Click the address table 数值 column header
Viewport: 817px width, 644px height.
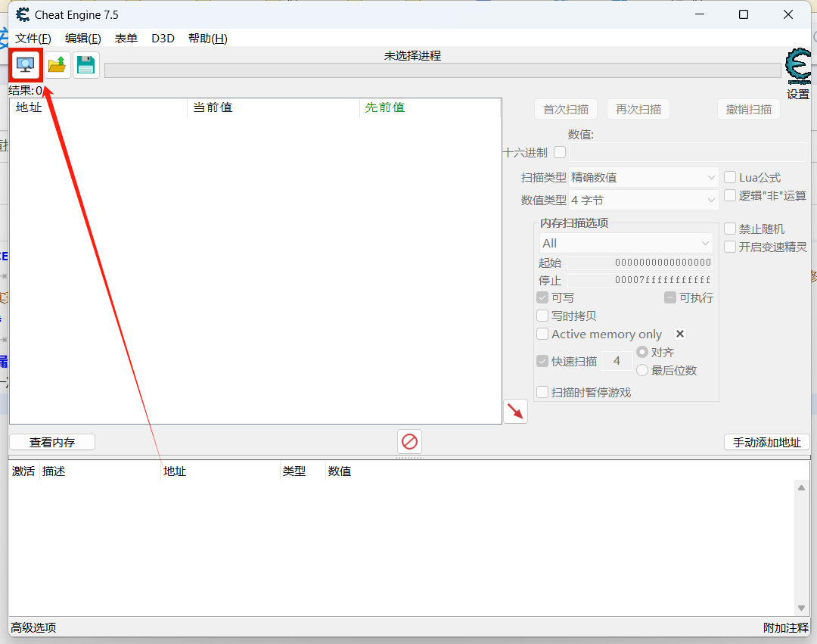click(340, 471)
